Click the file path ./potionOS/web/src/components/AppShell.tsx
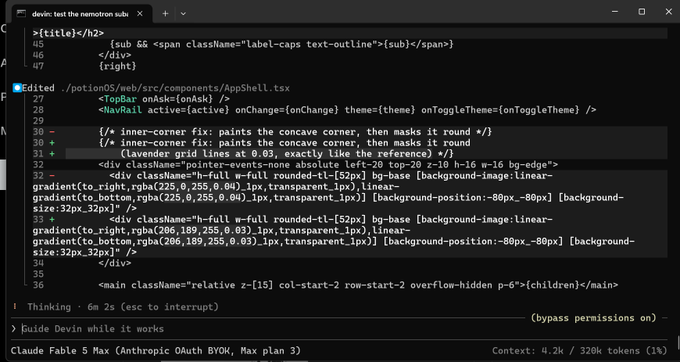The image size is (680, 362). pos(175,88)
